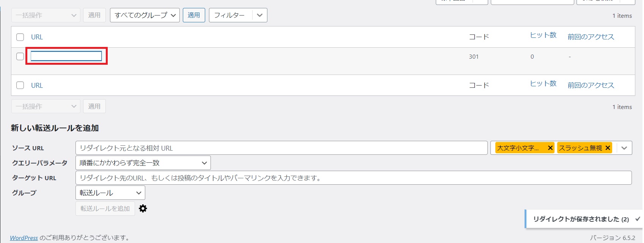
Task: Click the 転送ルールを追加 button
Action: (x=105, y=209)
